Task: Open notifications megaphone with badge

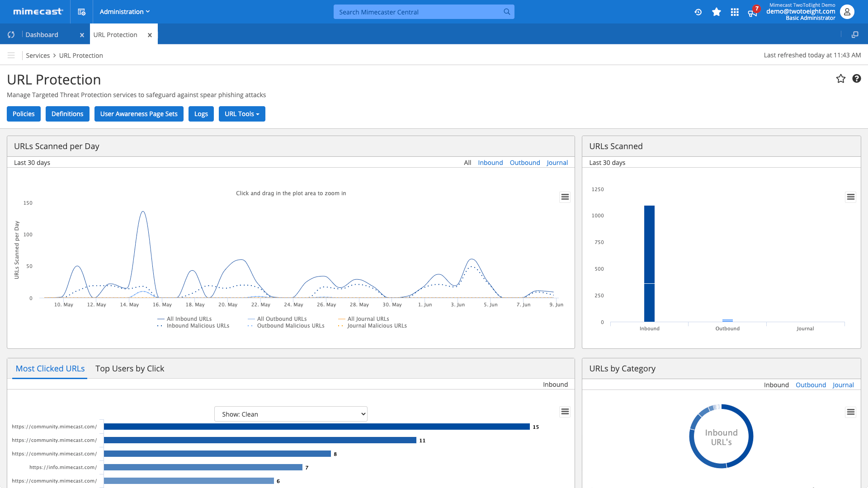Action: coord(753,12)
